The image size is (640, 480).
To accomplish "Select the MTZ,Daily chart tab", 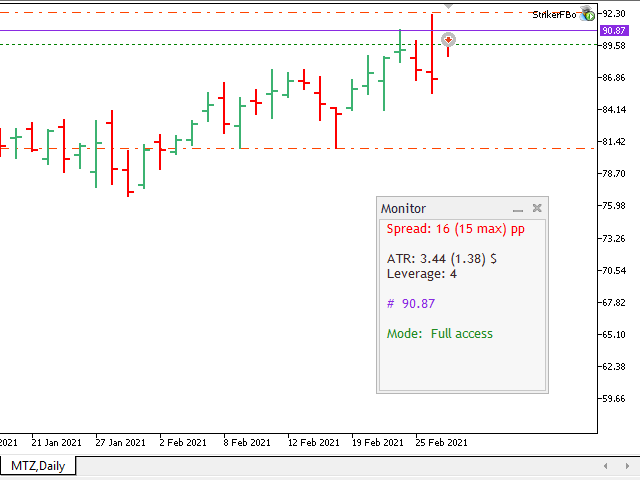I will [x=38, y=466].
